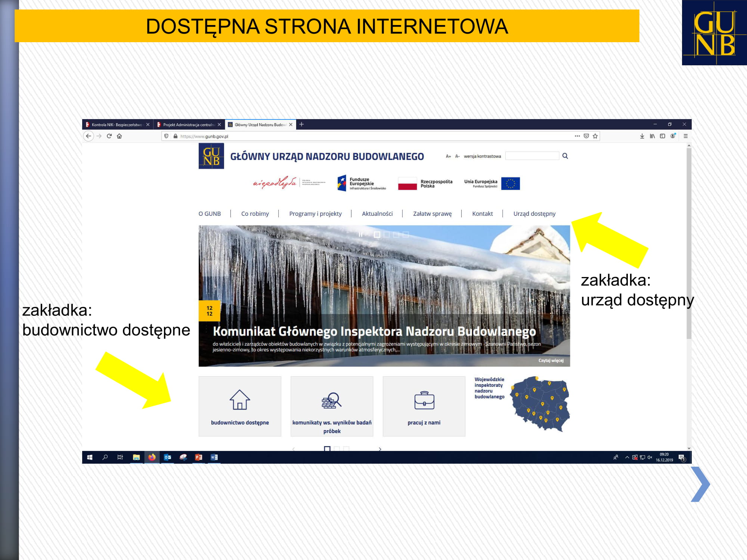Select the second slideshow indicator square
Image resolution: width=747 pixels, height=560 pixels.
click(x=387, y=234)
